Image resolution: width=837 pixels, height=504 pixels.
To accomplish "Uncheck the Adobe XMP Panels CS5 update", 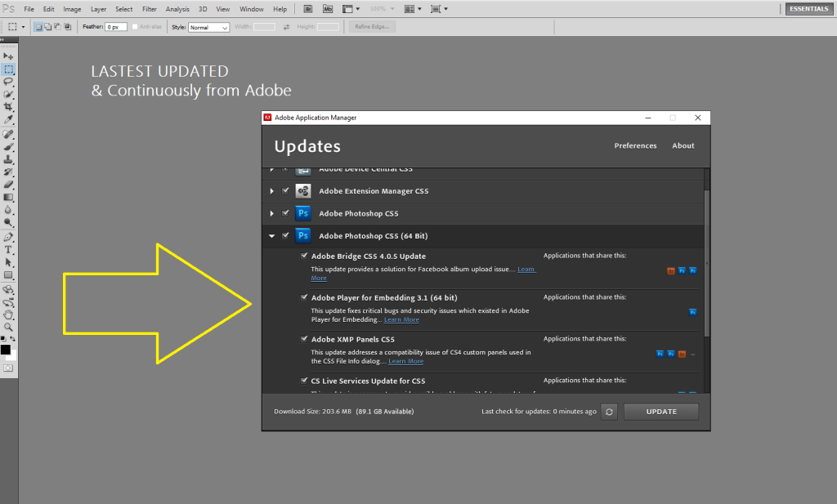I will (304, 339).
